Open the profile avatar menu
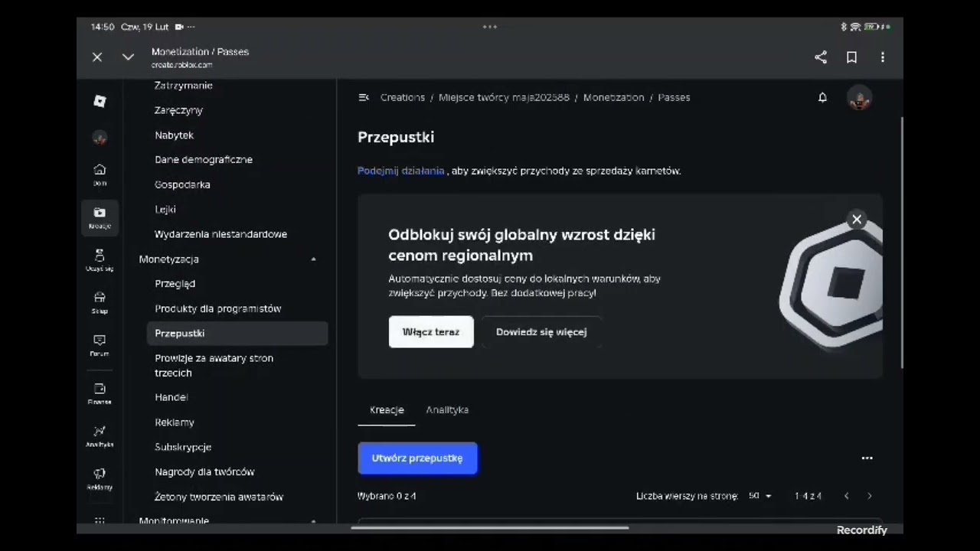 859,98
